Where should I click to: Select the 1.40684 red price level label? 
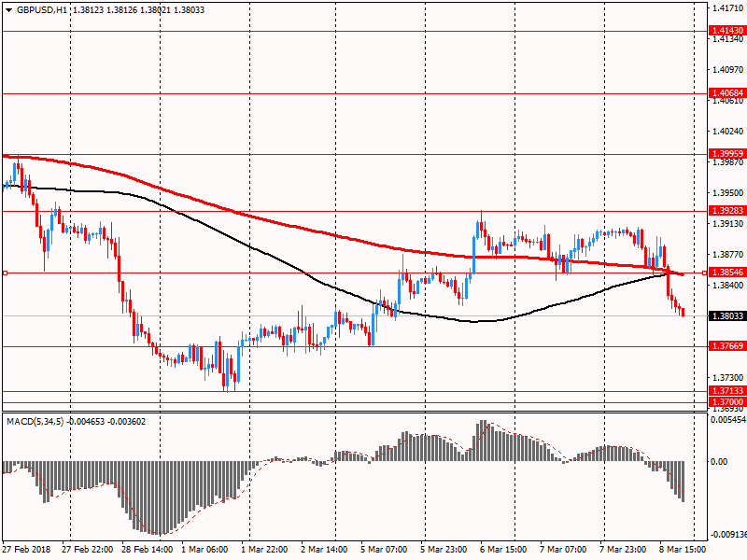(727, 92)
